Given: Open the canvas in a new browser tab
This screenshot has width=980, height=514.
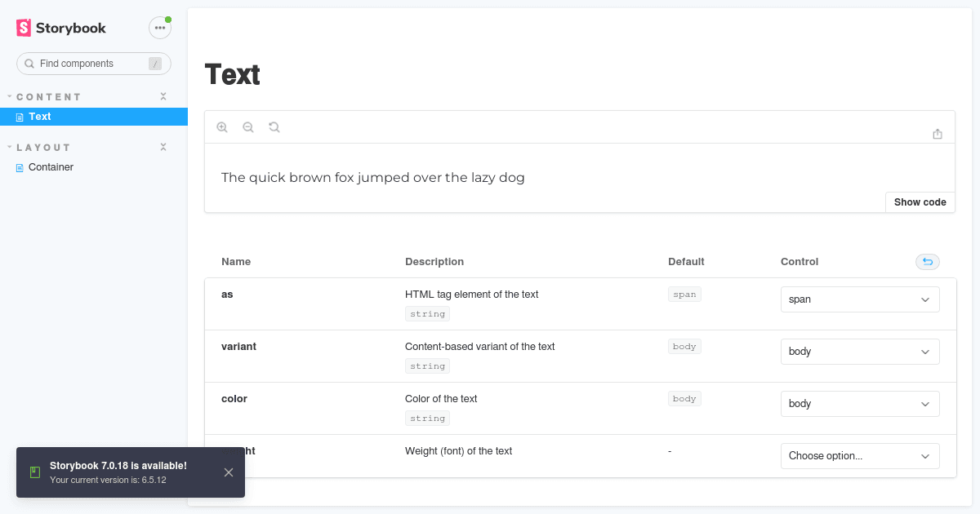Looking at the screenshot, I should (938, 132).
